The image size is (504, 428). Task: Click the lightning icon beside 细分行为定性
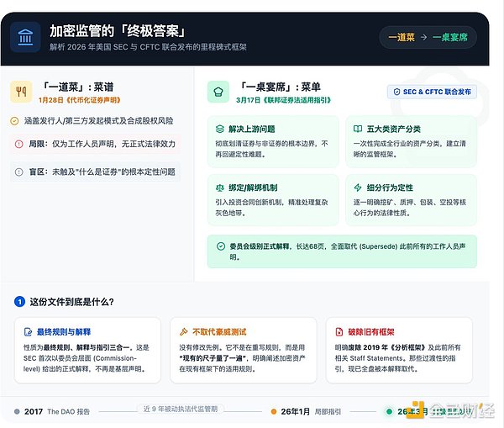(x=358, y=188)
